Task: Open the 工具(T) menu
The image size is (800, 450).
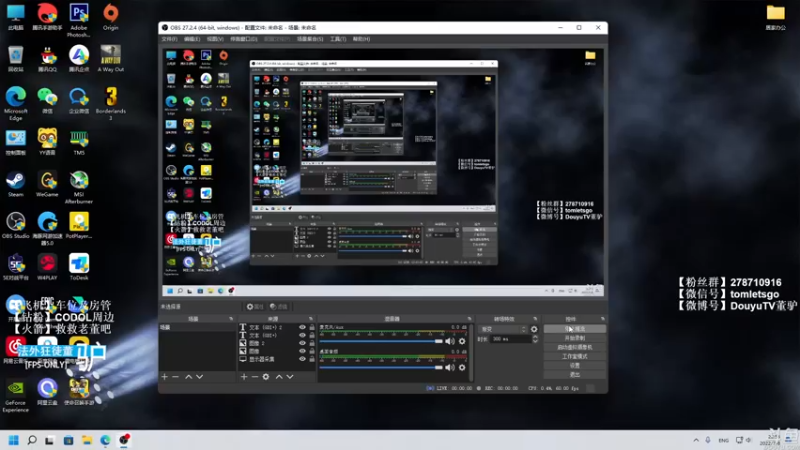Action: 338,39
